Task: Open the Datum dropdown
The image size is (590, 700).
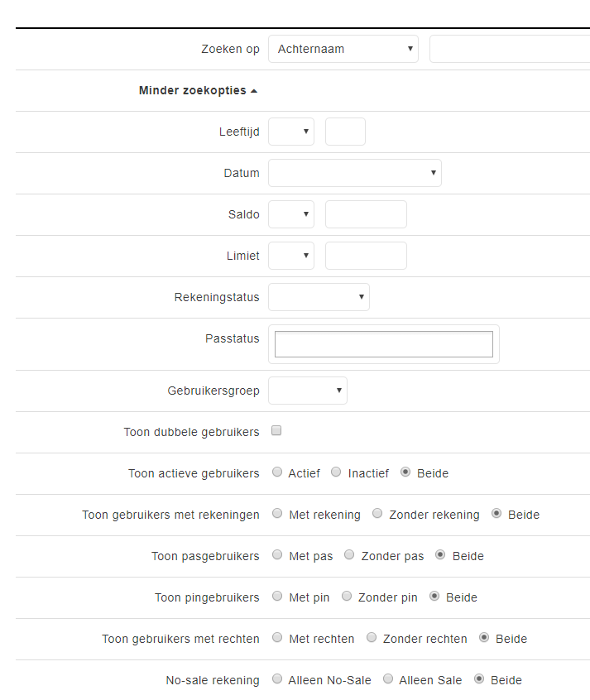Action: tap(354, 173)
